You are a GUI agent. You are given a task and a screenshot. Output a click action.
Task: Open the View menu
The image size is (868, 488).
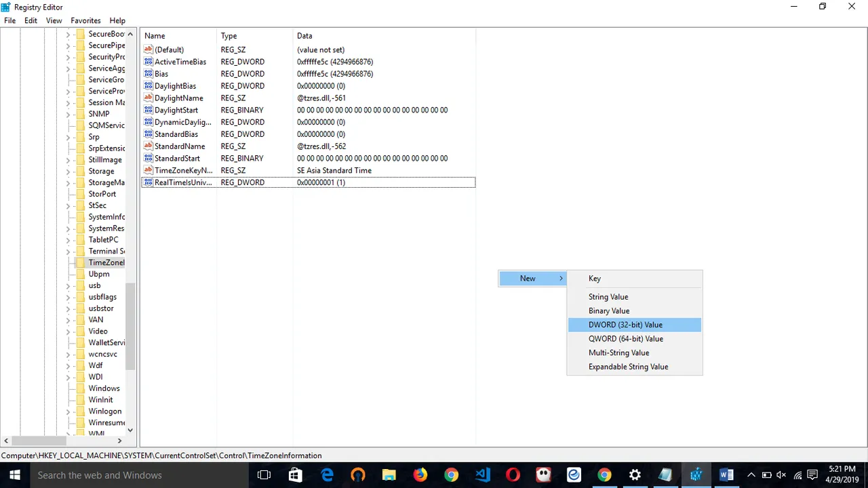tap(54, 20)
